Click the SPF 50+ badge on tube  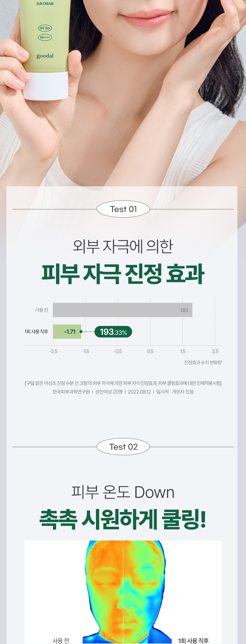click(x=45, y=28)
